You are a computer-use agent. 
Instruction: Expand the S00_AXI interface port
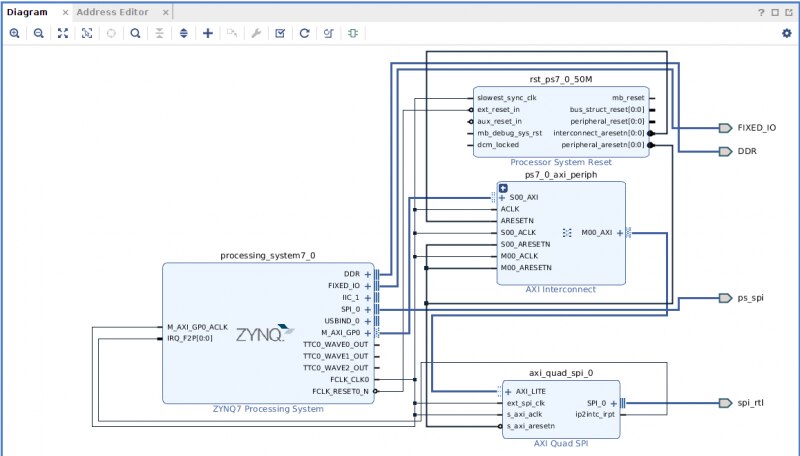tap(503, 198)
